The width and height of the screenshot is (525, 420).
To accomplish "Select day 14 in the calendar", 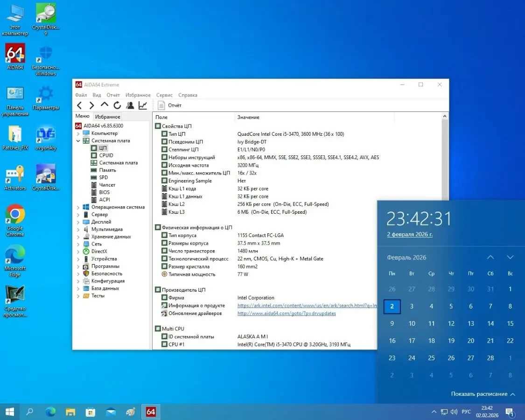I will [490, 323].
